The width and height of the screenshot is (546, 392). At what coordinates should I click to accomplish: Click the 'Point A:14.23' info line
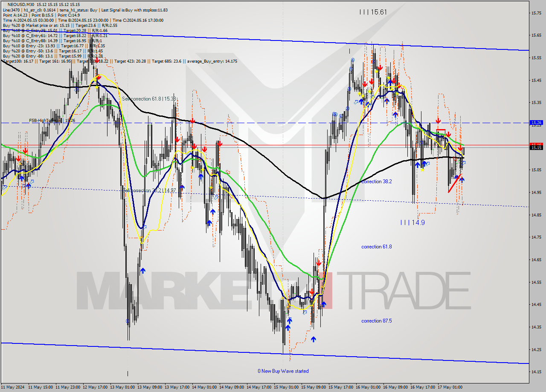pyautogui.click(x=15, y=15)
